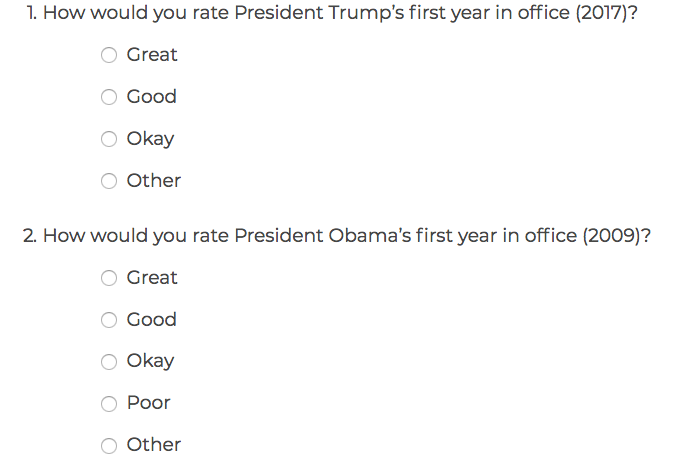Click the "Other" label text in question 2
Viewport: 684px width, 456px height.
click(154, 445)
